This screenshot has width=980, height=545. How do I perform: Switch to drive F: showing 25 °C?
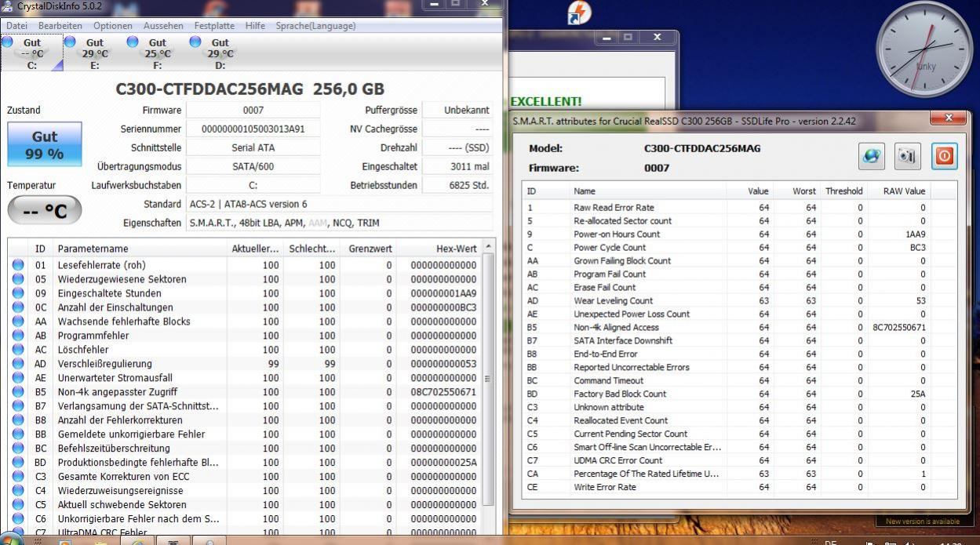(158, 53)
